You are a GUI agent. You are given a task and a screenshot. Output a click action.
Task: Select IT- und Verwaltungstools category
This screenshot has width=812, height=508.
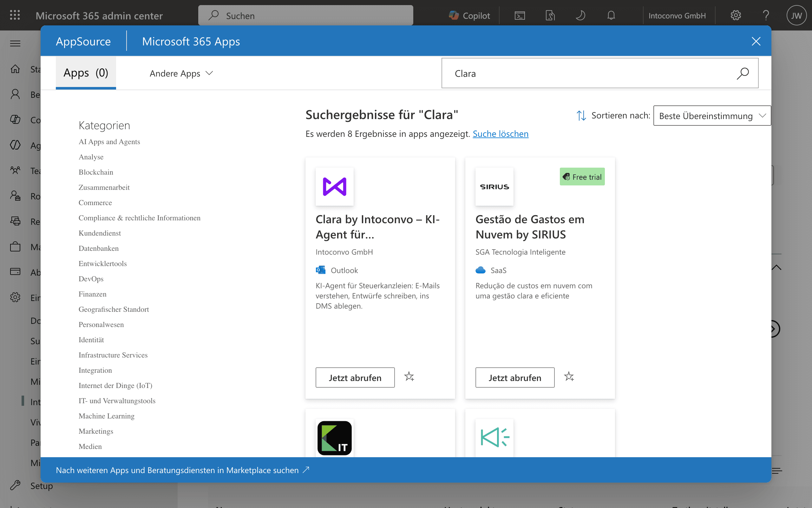click(x=117, y=400)
